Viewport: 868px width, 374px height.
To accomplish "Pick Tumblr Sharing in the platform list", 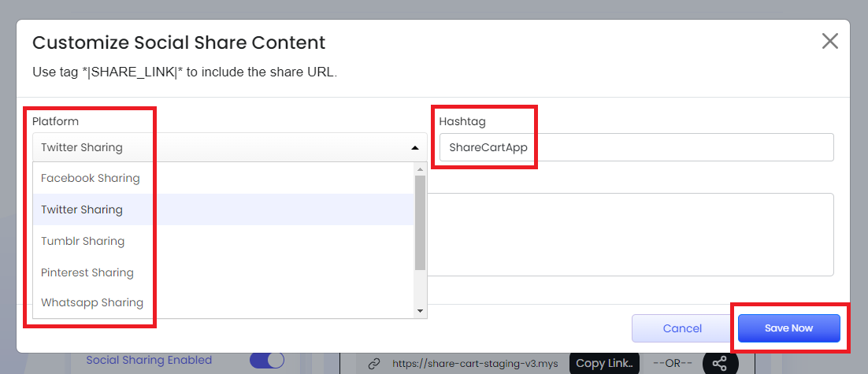I will 224,241.
